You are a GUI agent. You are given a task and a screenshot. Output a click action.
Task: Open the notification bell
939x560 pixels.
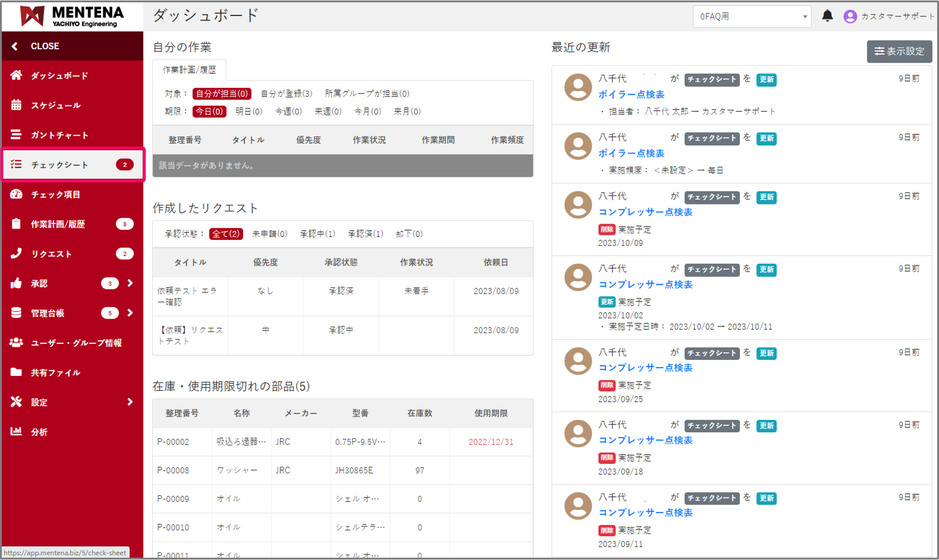[828, 15]
